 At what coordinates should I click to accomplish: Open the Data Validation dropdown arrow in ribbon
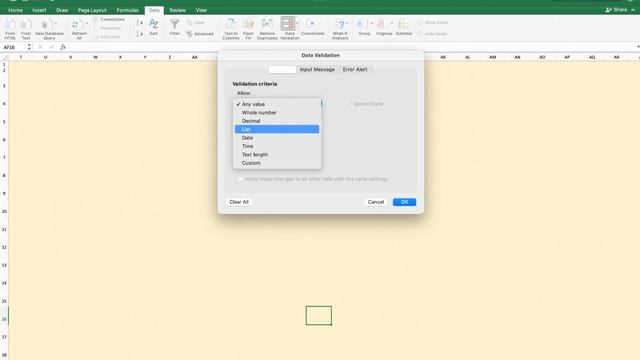click(x=298, y=23)
